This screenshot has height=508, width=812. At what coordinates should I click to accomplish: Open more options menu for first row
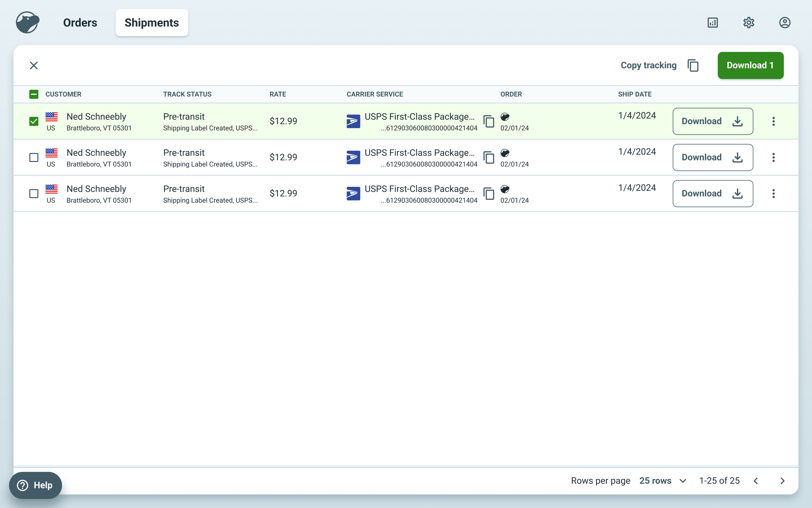773,121
